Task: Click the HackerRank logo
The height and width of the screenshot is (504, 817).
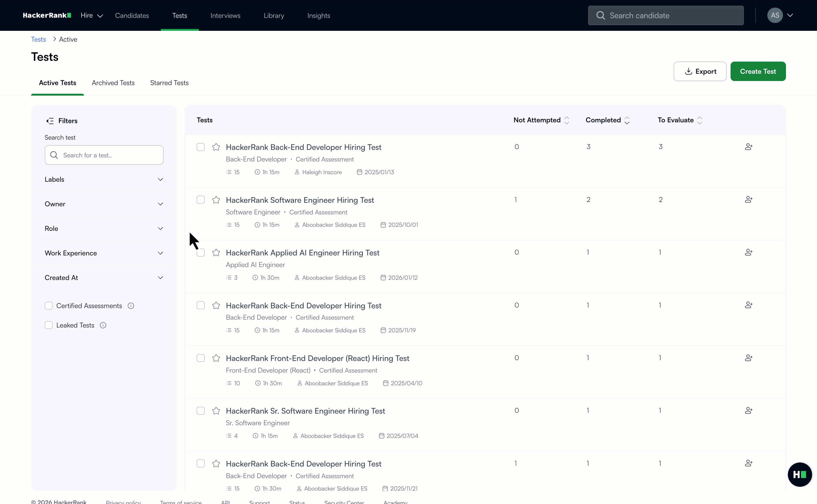Action: click(x=46, y=15)
